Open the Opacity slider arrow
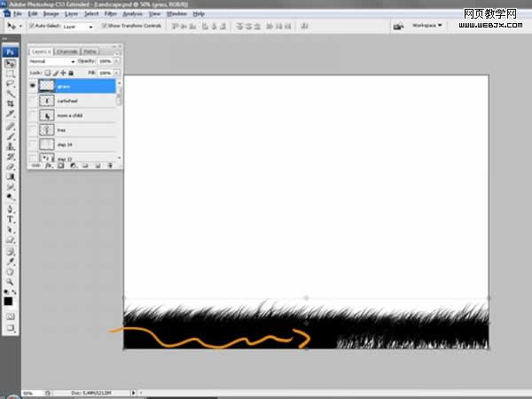The image size is (532, 399). (x=116, y=61)
